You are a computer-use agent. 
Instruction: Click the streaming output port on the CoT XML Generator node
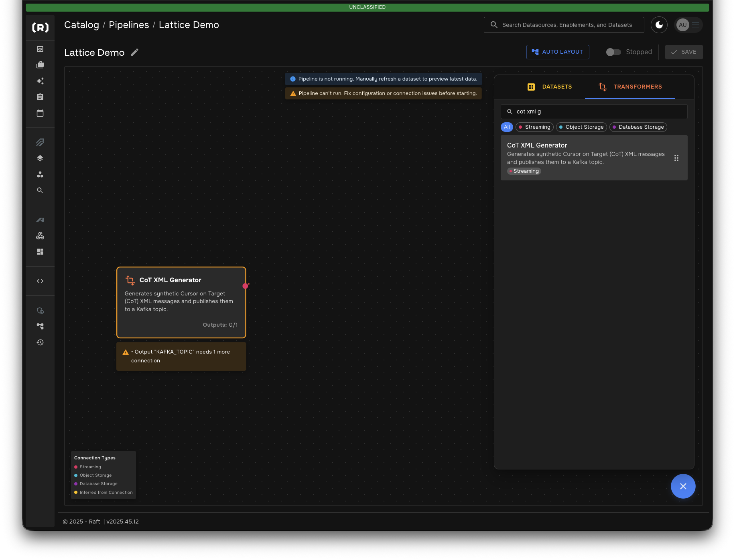point(246,286)
